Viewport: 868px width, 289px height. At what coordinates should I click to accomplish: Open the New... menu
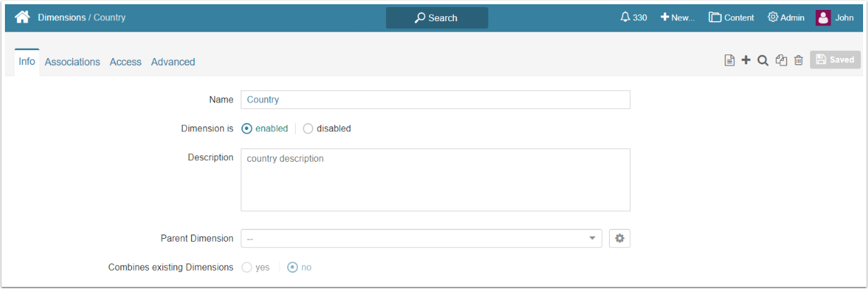[677, 18]
